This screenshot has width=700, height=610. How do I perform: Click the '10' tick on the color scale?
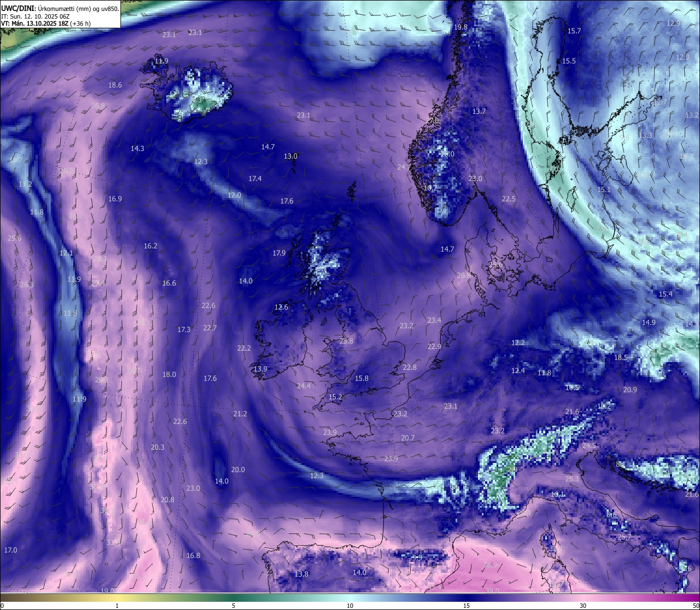[350, 606]
